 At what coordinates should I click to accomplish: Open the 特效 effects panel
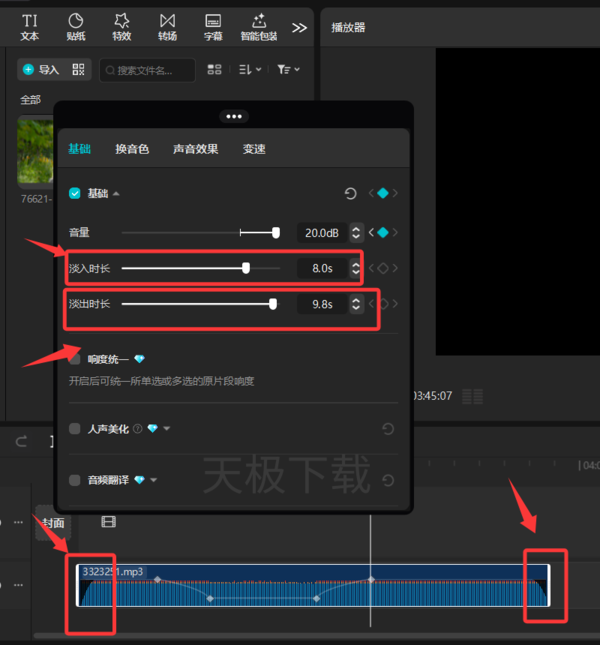pyautogui.click(x=122, y=28)
